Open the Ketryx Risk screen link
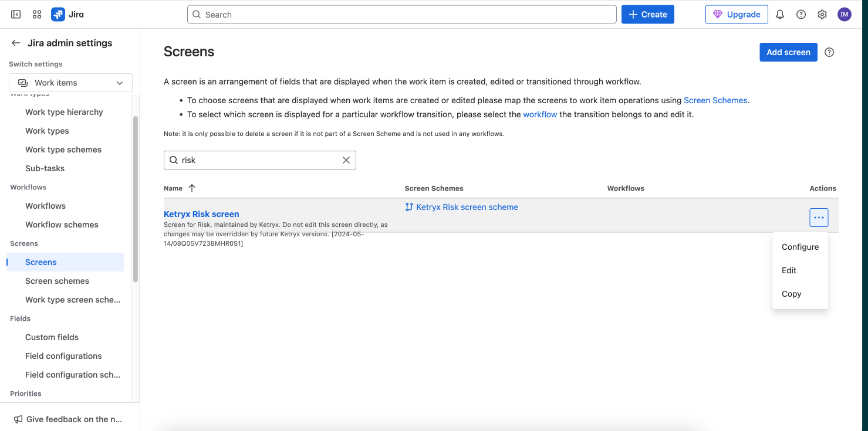Screen dimensions: 868x431 click(201, 214)
